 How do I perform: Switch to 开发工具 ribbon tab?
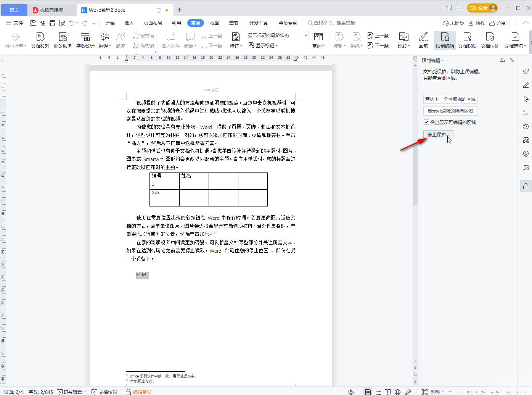click(x=259, y=23)
